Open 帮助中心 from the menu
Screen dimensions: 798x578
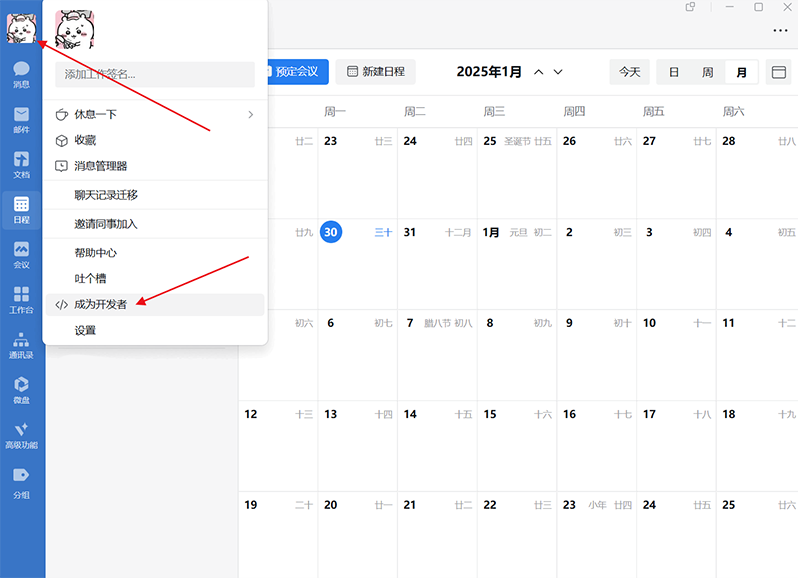[x=155, y=253]
